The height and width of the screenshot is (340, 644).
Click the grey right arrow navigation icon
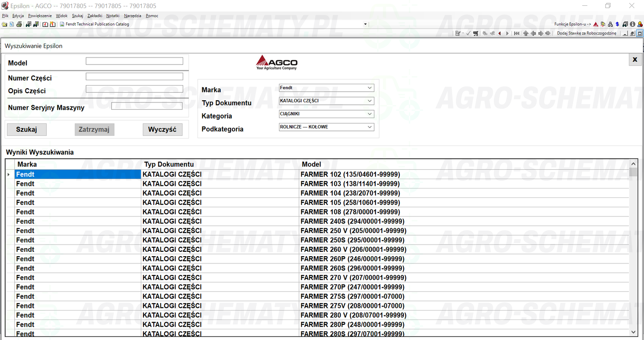click(541, 33)
